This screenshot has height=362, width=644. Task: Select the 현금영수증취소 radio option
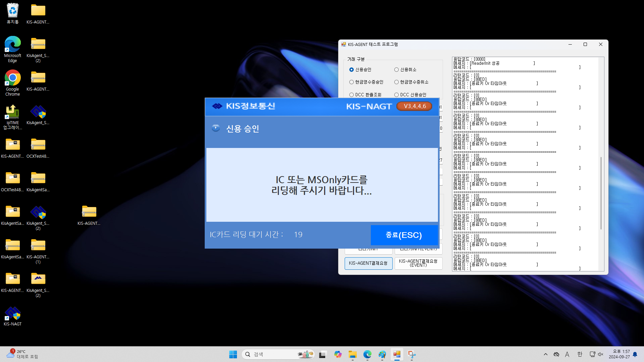397,82
